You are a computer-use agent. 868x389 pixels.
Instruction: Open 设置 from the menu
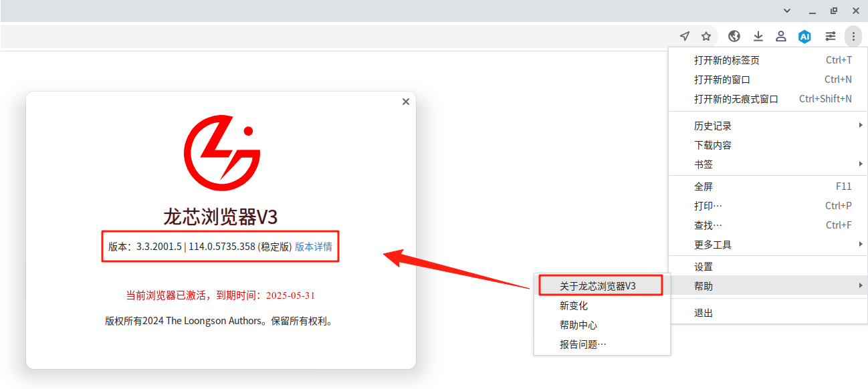[x=768, y=267]
